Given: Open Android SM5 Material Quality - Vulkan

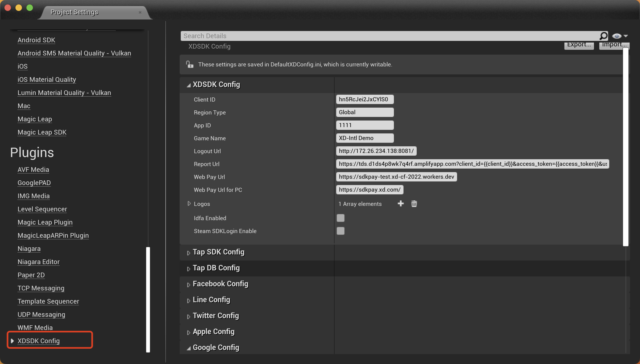Looking at the screenshot, I should pos(74,53).
